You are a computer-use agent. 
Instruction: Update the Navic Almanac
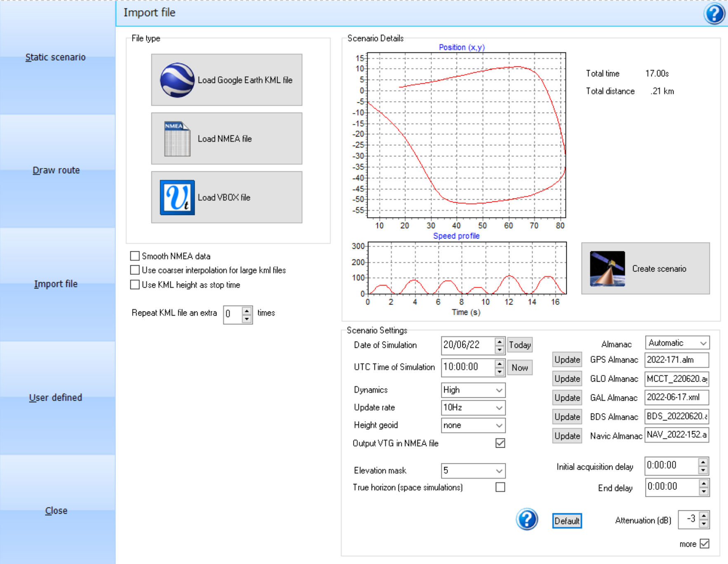click(x=567, y=436)
